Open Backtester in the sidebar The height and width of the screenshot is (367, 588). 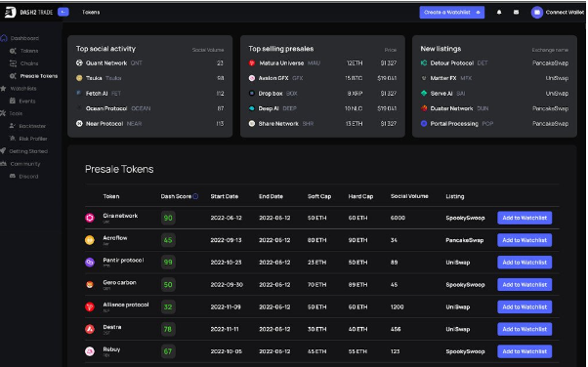tap(27, 126)
